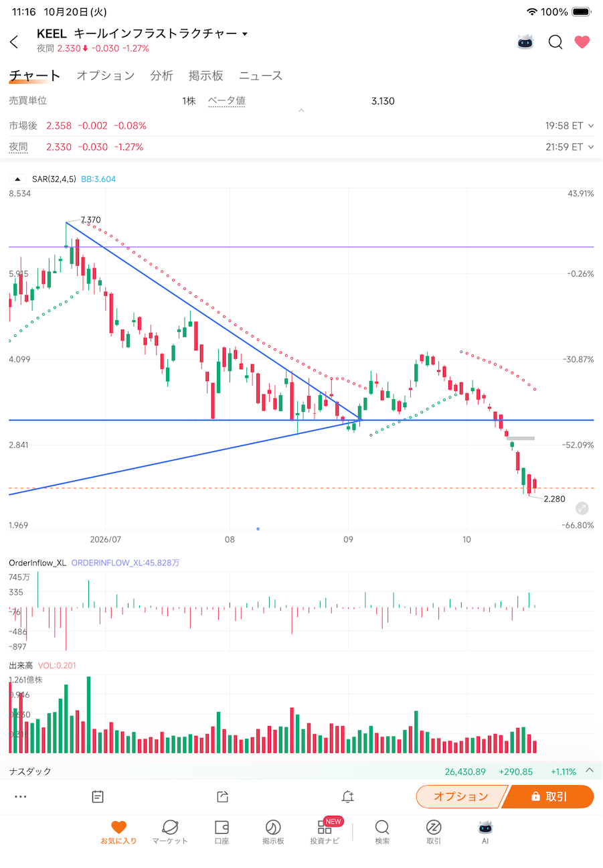Tap the orange オプション button
603x868 pixels.
pos(462,796)
